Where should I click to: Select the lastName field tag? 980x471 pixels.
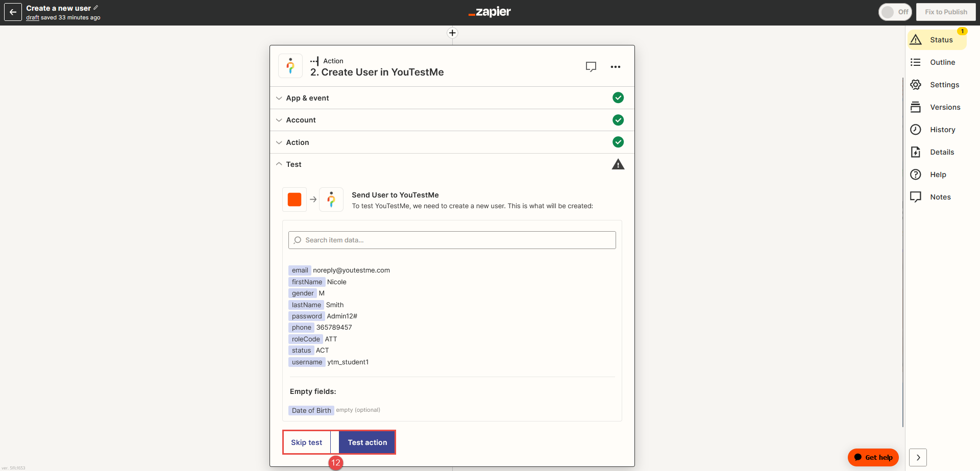click(x=306, y=305)
